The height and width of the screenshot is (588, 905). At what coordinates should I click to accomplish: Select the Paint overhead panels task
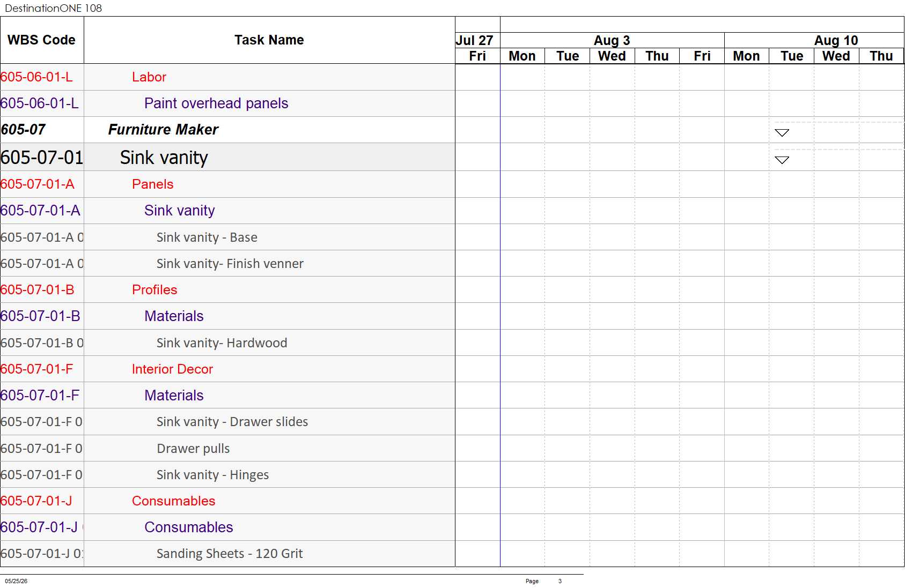point(216,103)
